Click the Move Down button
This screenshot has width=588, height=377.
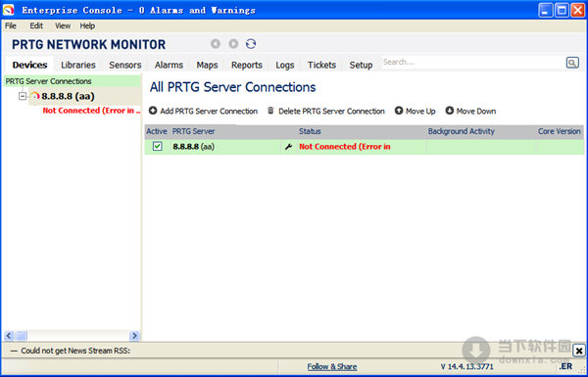click(x=470, y=111)
